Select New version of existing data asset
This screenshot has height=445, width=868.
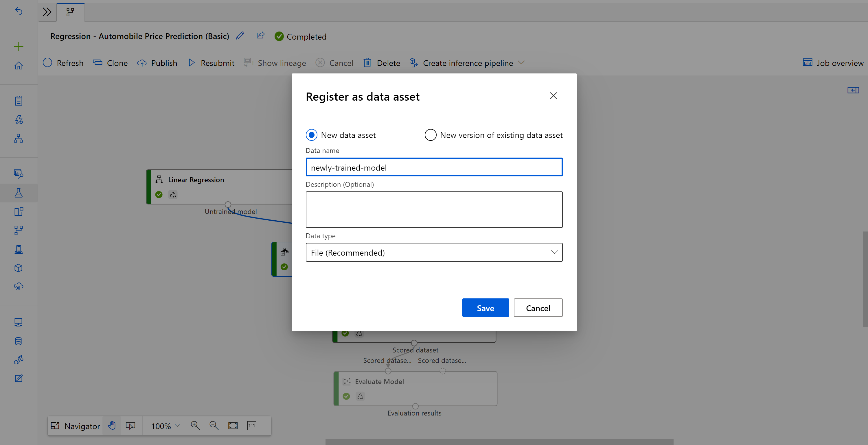point(430,134)
